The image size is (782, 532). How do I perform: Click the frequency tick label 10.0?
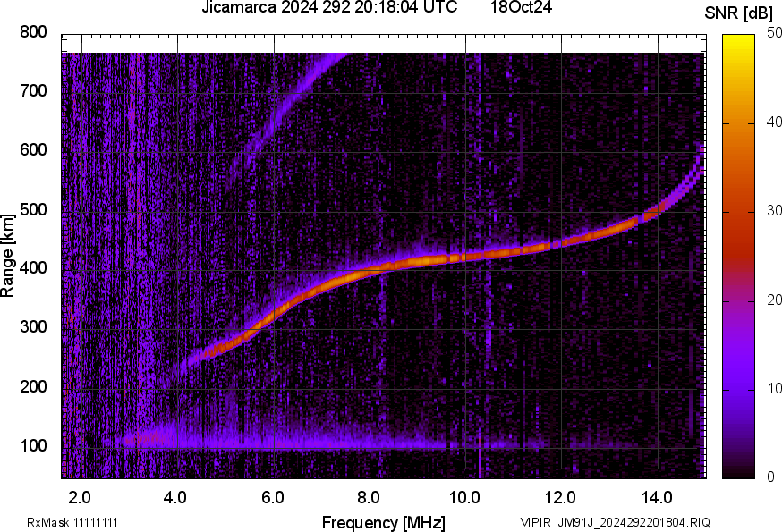point(464,497)
